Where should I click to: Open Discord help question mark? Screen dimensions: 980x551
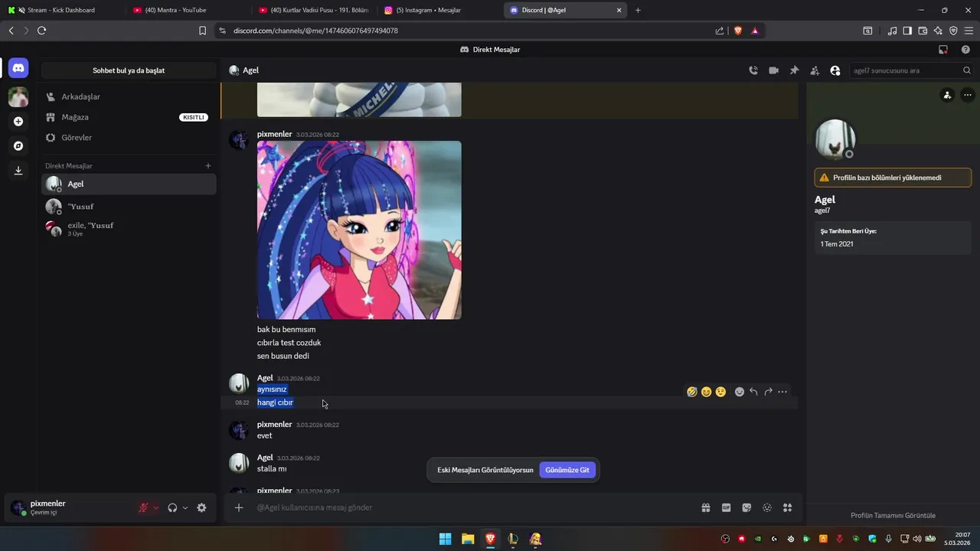[965, 50]
